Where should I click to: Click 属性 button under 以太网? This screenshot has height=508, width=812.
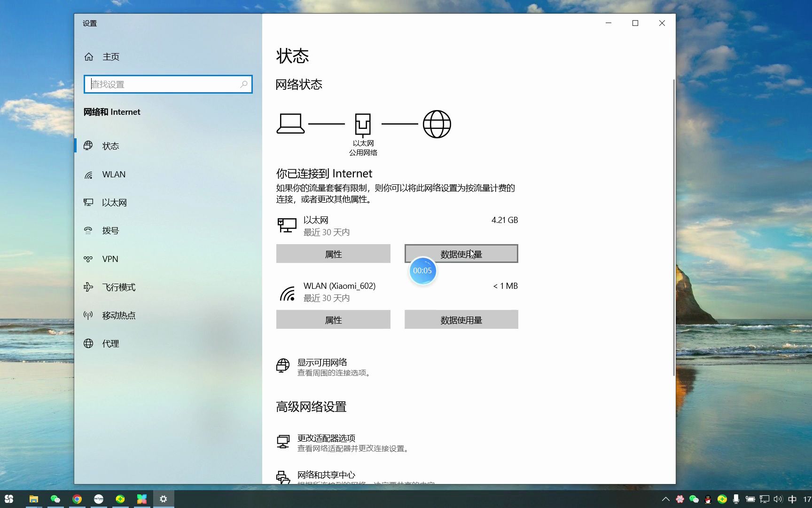tap(333, 254)
